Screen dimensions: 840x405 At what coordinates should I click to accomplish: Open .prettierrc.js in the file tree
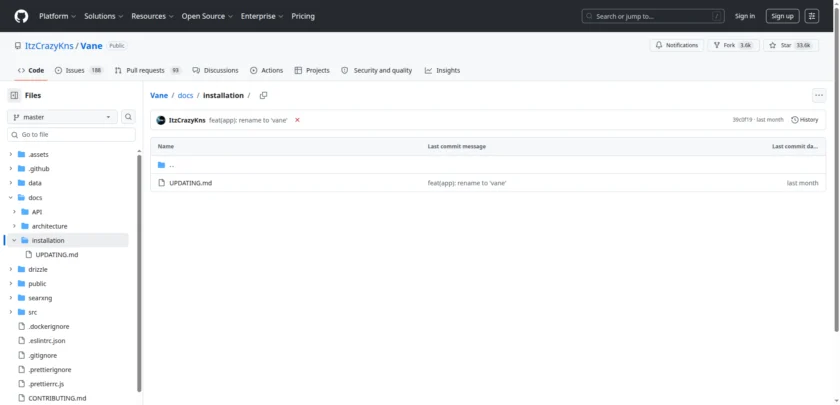coord(46,384)
